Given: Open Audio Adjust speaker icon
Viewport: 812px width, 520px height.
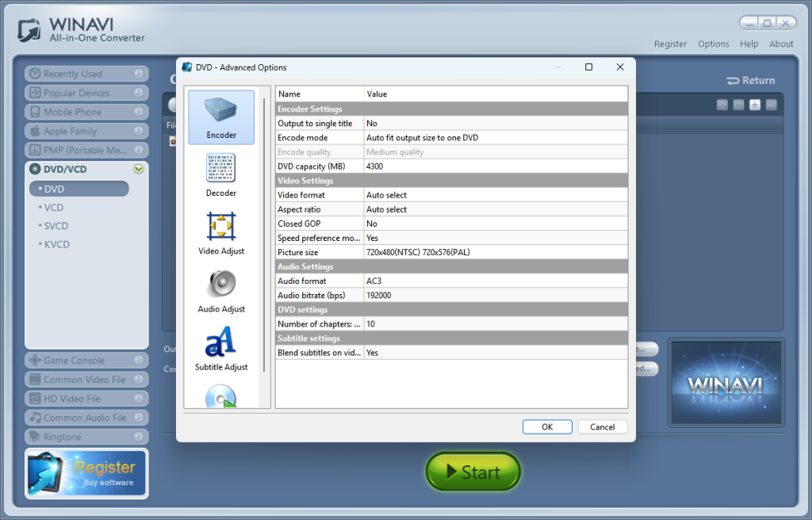Looking at the screenshot, I should tap(221, 290).
